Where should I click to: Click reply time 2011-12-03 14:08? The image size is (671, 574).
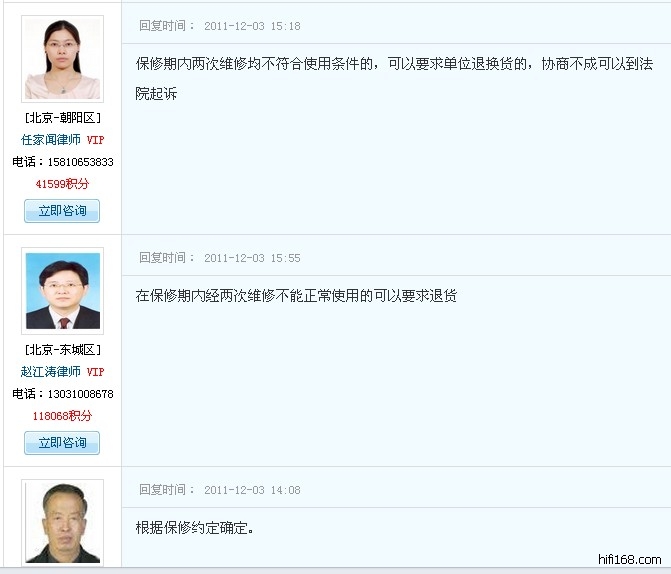click(252, 490)
